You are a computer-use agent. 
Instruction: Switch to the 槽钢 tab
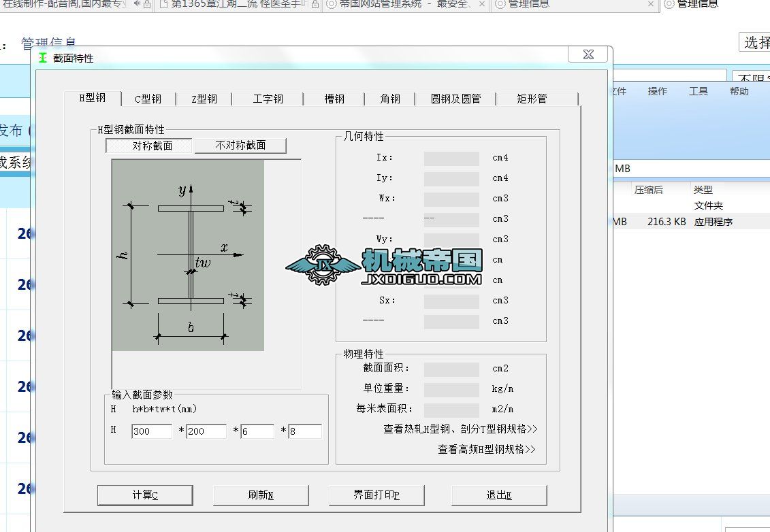[x=333, y=99]
